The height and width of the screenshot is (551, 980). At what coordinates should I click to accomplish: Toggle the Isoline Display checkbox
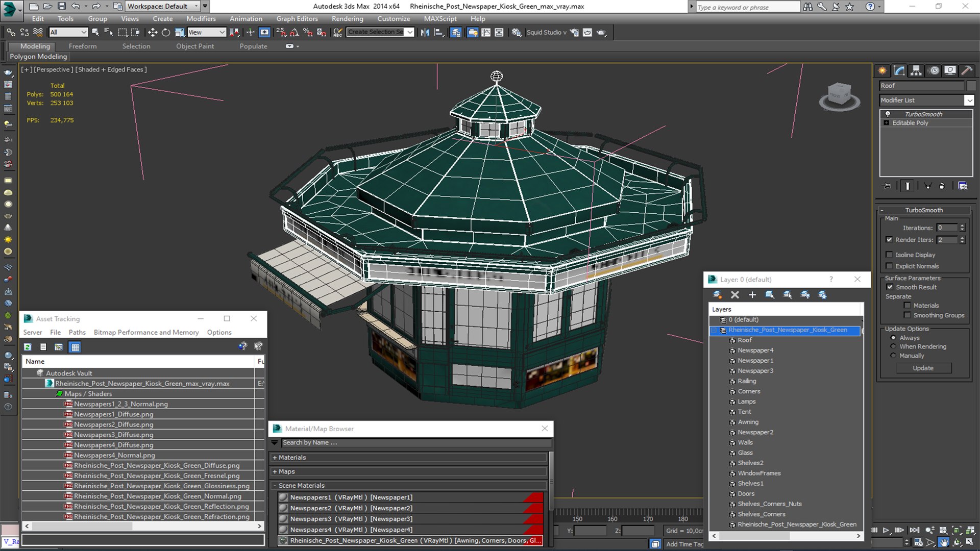coord(890,255)
